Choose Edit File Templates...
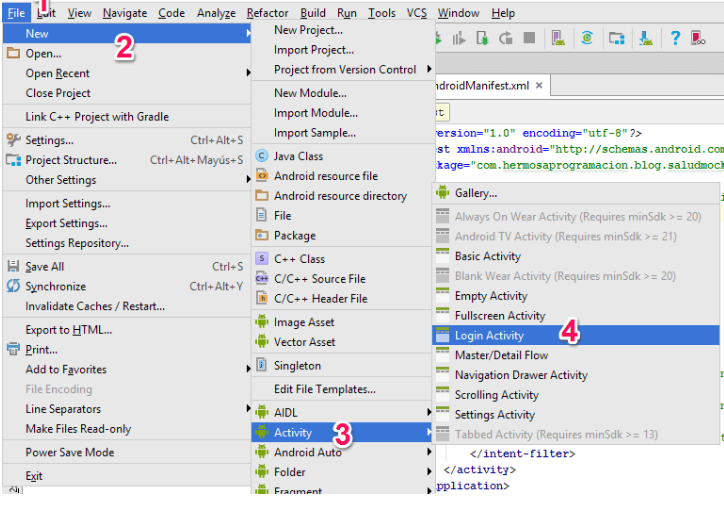The width and height of the screenshot is (724, 510). [x=343, y=389]
